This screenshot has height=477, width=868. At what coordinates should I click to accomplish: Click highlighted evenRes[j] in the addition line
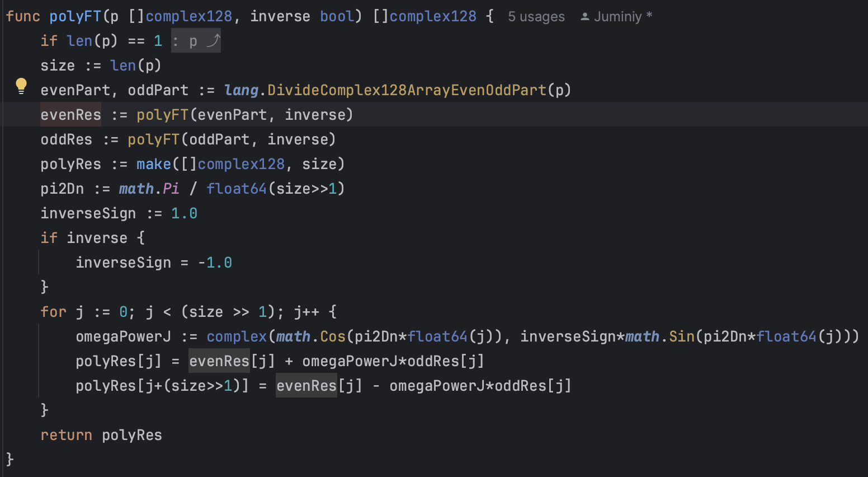coord(232,361)
